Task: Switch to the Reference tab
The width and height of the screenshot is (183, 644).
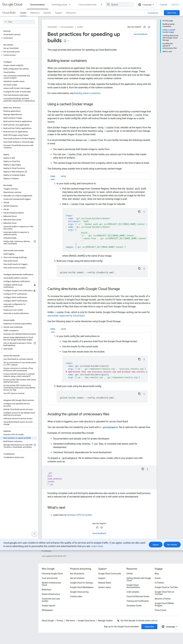Action: pos(35,13)
